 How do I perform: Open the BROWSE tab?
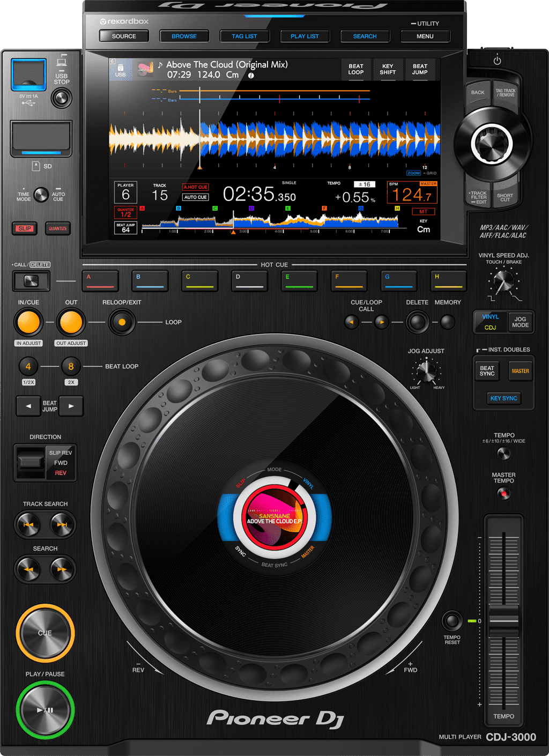[184, 36]
